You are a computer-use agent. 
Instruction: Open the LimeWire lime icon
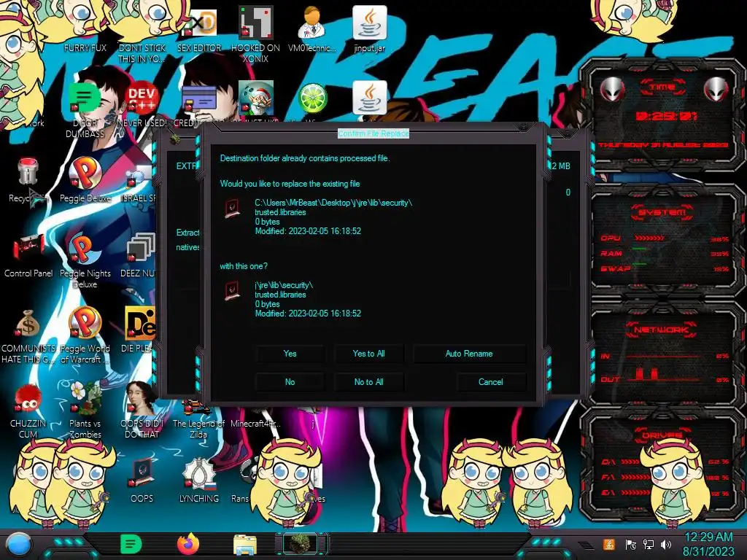point(312,98)
